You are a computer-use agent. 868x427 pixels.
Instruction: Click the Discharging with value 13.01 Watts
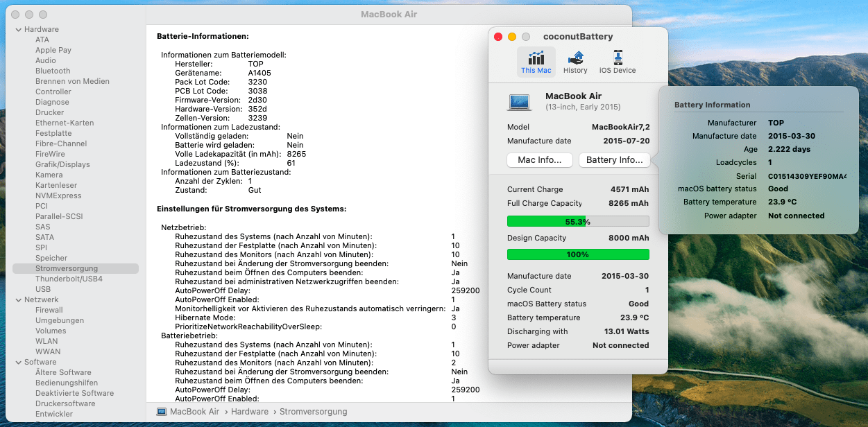pyautogui.click(x=627, y=331)
